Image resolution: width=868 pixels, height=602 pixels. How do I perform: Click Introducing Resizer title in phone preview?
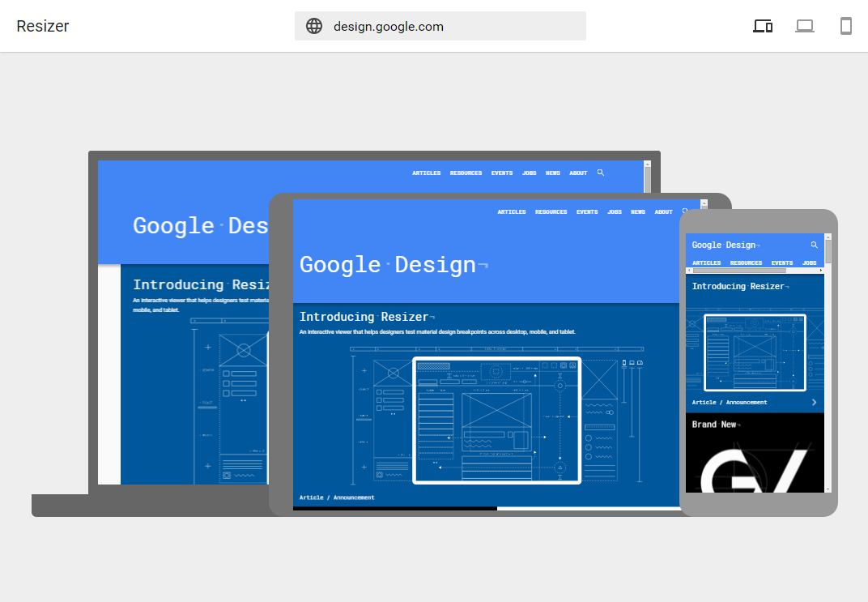point(740,286)
